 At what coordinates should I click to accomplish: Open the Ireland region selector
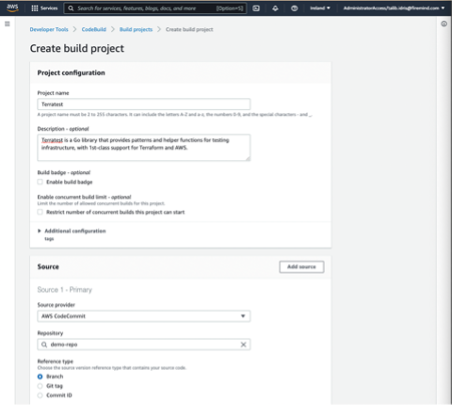pyautogui.click(x=320, y=8)
